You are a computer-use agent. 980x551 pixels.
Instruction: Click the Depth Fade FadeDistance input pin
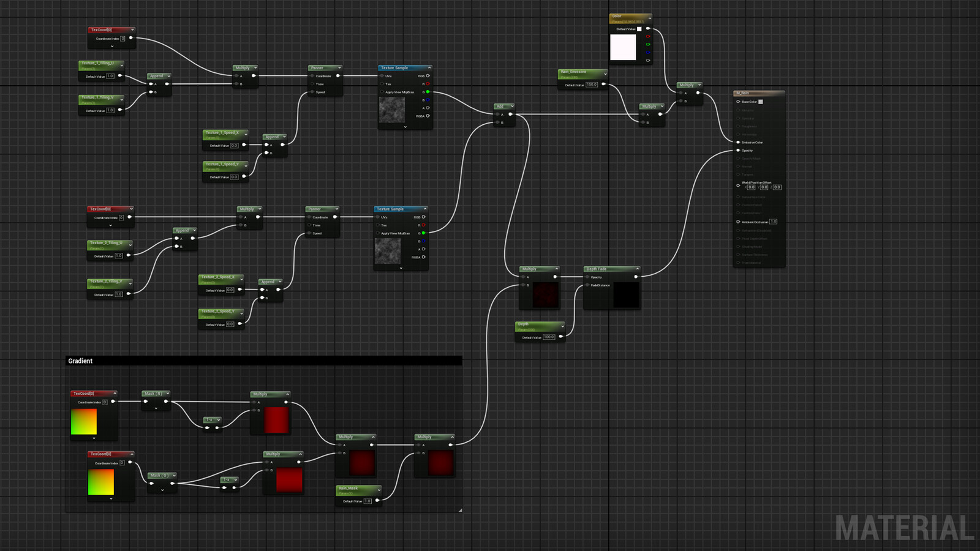point(587,285)
